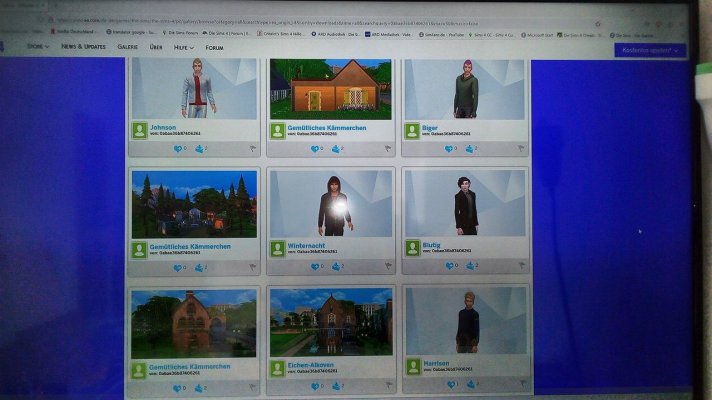The height and width of the screenshot is (400, 712).
Task: Download the Winternacht sim via download icon
Action: coord(336,267)
